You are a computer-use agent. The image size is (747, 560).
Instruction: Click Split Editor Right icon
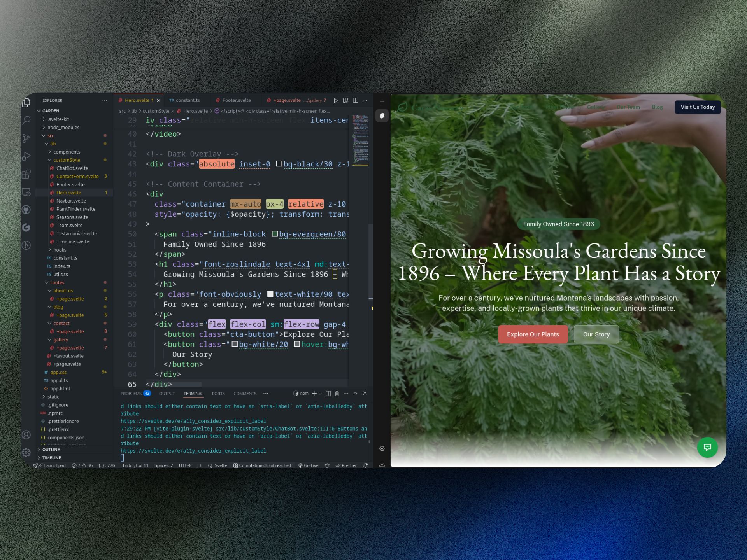click(x=355, y=100)
